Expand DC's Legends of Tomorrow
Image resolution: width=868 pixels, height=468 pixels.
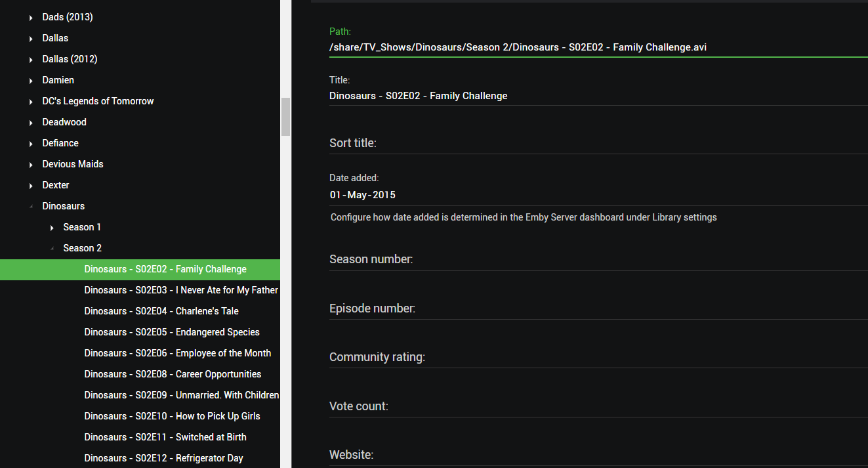pyautogui.click(x=30, y=100)
